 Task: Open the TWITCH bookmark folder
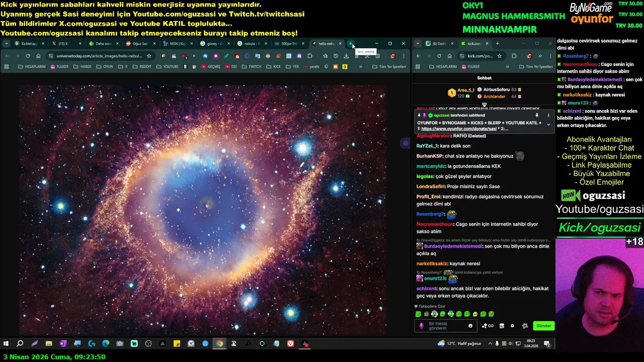tap(252, 66)
